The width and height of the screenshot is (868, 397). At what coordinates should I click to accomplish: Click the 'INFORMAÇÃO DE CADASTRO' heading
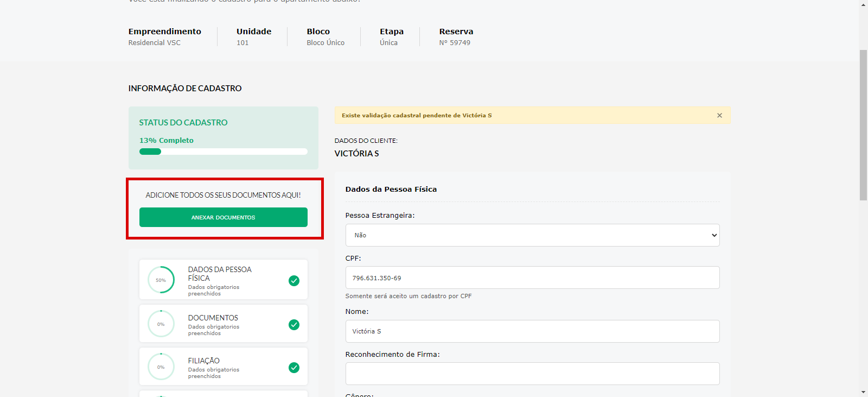pyautogui.click(x=185, y=88)
